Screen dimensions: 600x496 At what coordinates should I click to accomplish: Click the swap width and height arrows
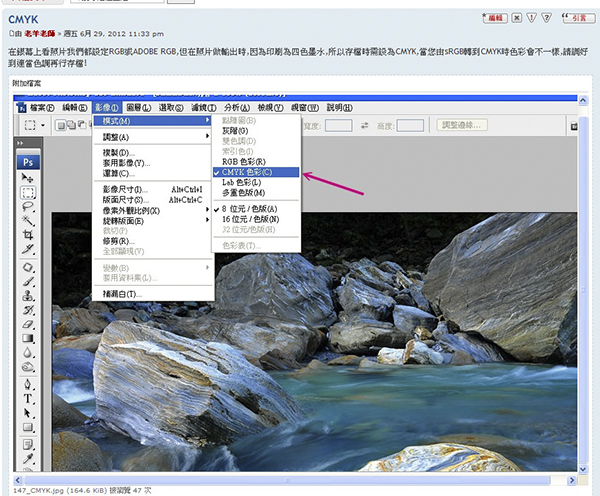(364, 125)
